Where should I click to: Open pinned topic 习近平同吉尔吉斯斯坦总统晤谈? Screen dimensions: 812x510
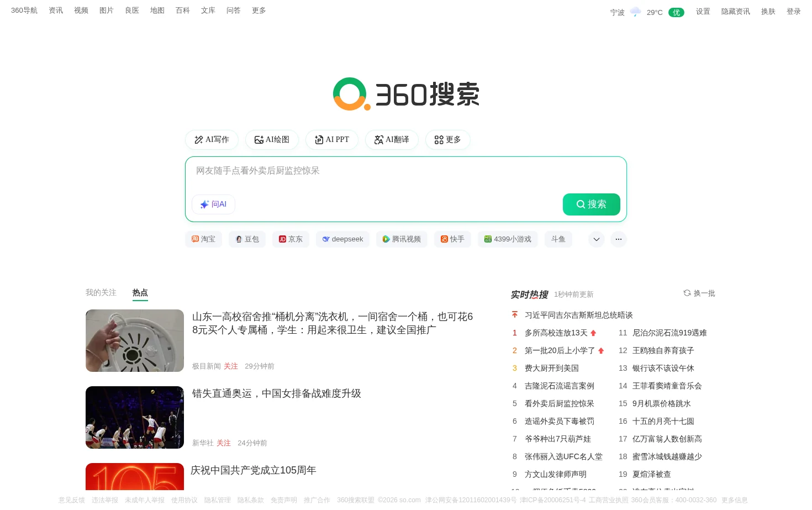tap(579, 315)
